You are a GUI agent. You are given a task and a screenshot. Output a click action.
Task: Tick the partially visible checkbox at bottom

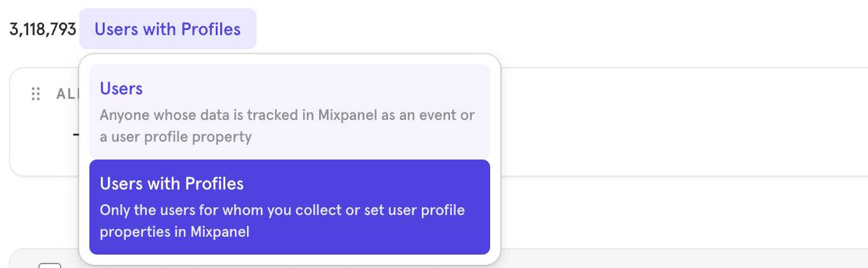(50, 265)
